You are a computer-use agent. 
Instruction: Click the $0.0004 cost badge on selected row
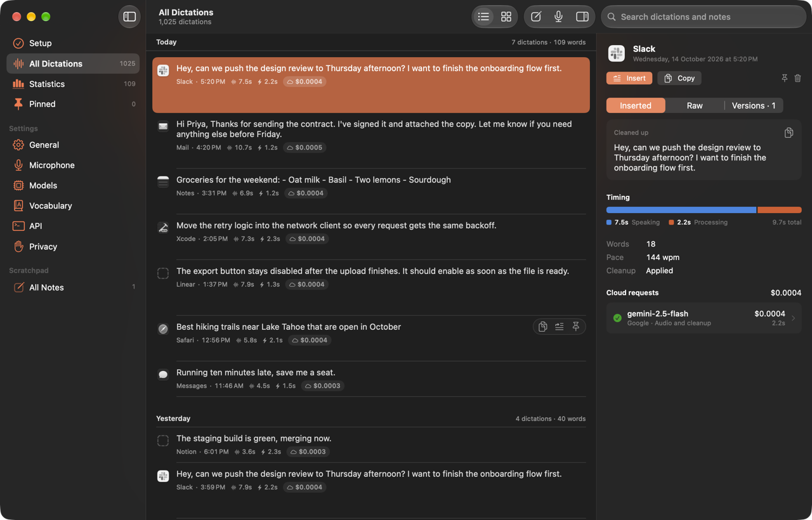pos(304,81)
